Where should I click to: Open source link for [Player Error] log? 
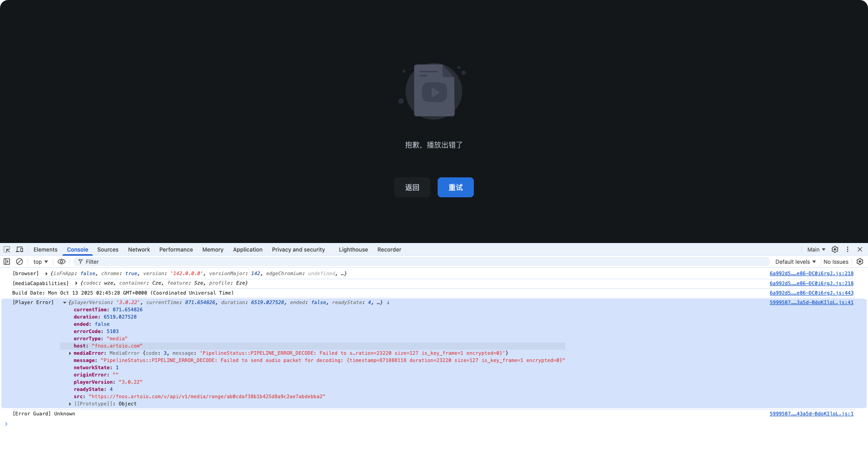point(811,303)
